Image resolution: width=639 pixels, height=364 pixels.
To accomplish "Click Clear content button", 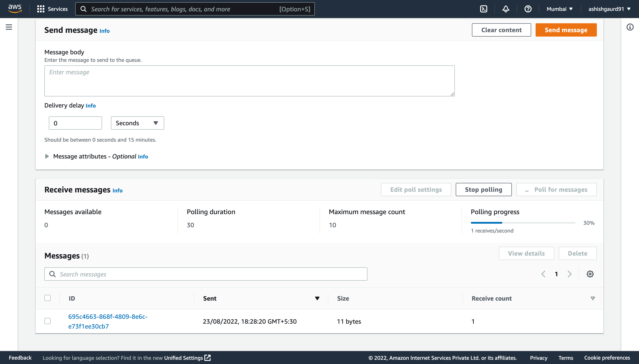I will [x=501, y=30].
